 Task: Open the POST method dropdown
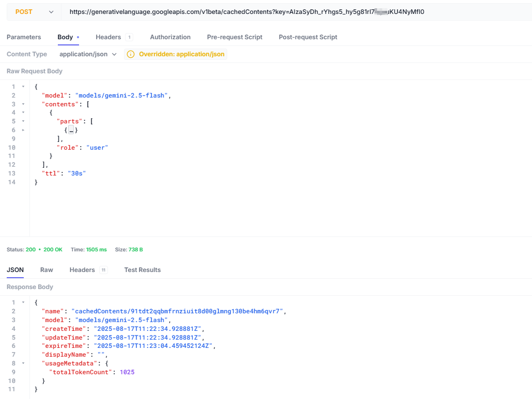(x=34, y=12)
